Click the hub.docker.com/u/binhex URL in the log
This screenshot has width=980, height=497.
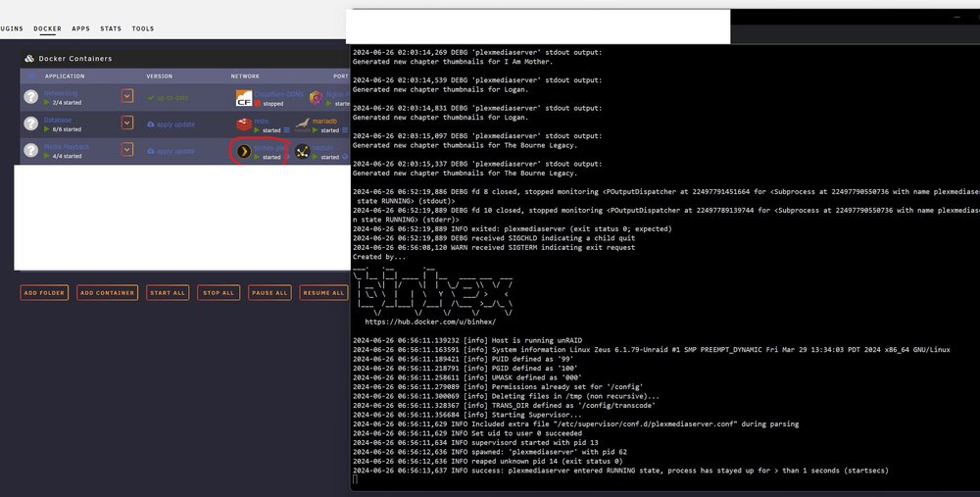click(x=430, y=322)
